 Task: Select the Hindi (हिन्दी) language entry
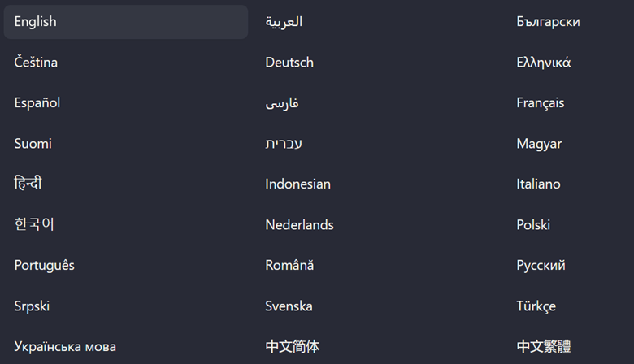[28, 184]
